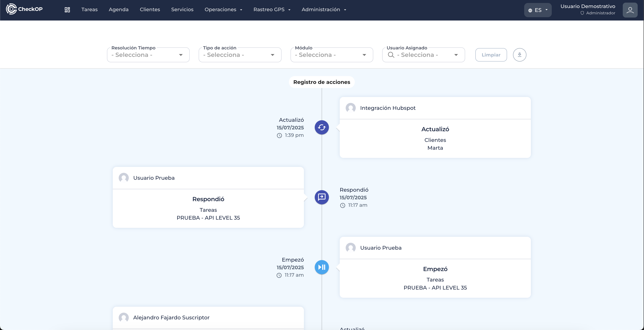Click the Respondió message timeline icon

[x=321, y=197]
